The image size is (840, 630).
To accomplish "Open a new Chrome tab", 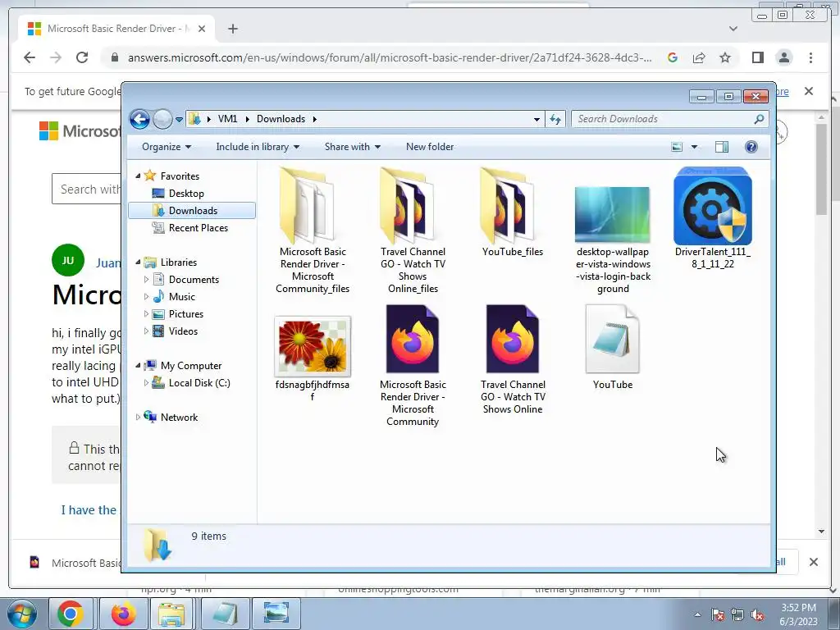I will click(x=232, y=29).
